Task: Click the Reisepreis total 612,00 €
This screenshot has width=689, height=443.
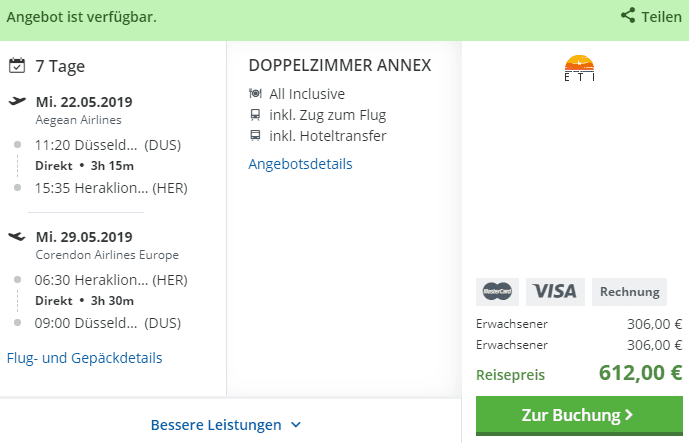Action: (640, 374)
